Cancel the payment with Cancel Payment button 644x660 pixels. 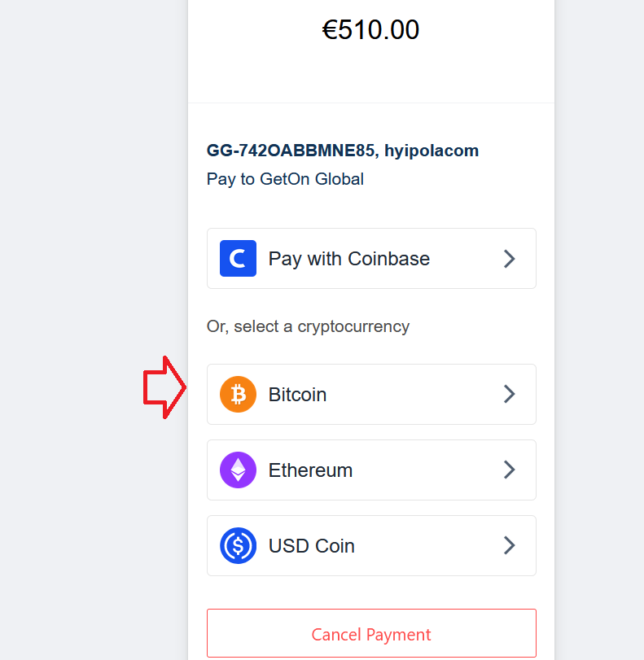(371, 633)
